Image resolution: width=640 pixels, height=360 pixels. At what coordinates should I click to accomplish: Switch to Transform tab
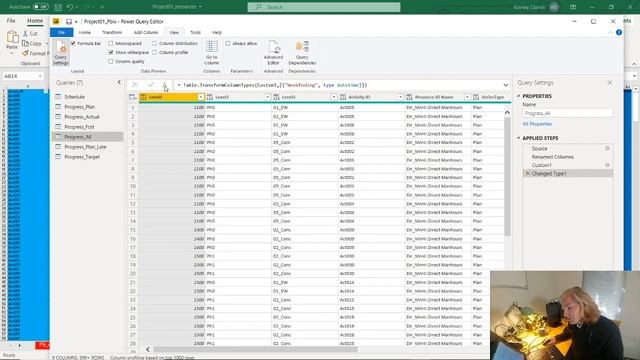click(x=112, y=32)
